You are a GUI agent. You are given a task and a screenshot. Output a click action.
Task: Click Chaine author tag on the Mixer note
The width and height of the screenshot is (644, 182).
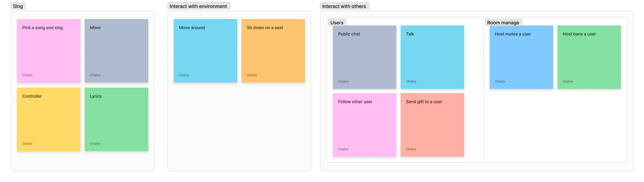(x=95, y=75)
